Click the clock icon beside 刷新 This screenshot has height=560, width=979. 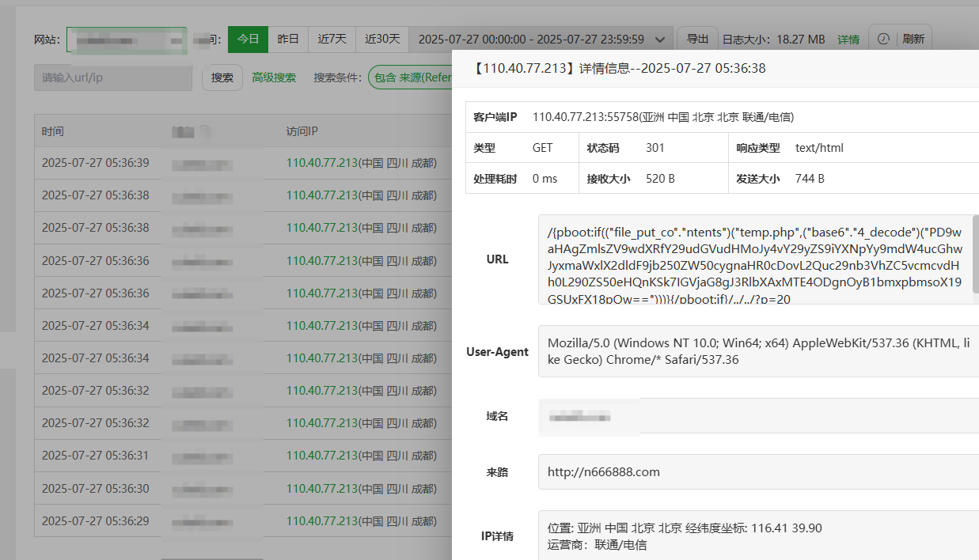[884, 39]
